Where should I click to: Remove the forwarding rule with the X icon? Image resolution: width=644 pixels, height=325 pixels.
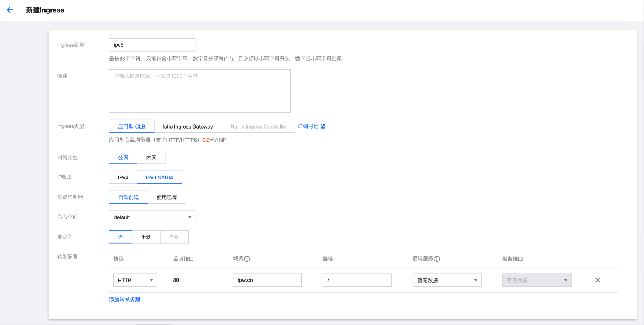598,280
